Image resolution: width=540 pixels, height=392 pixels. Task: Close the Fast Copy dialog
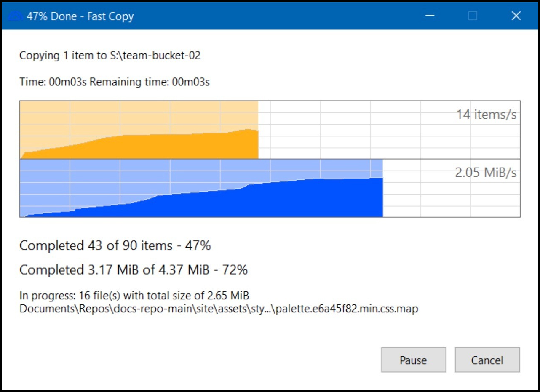[x=516, y=16]
